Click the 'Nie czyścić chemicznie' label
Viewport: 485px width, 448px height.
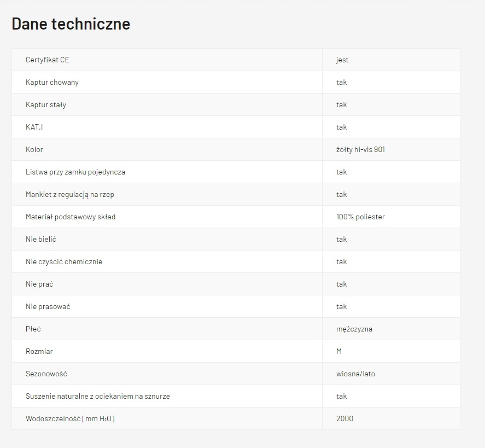(64, 261)
